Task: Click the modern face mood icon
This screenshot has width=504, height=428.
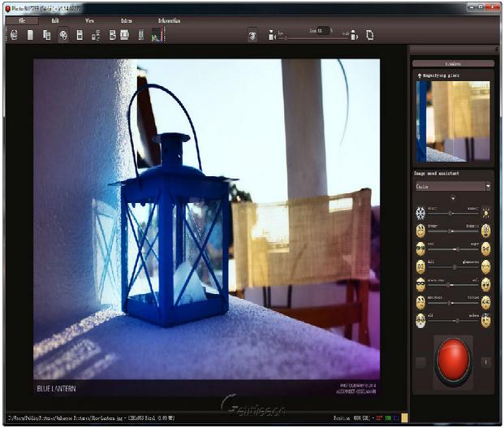Action: [x=486, y=321]
